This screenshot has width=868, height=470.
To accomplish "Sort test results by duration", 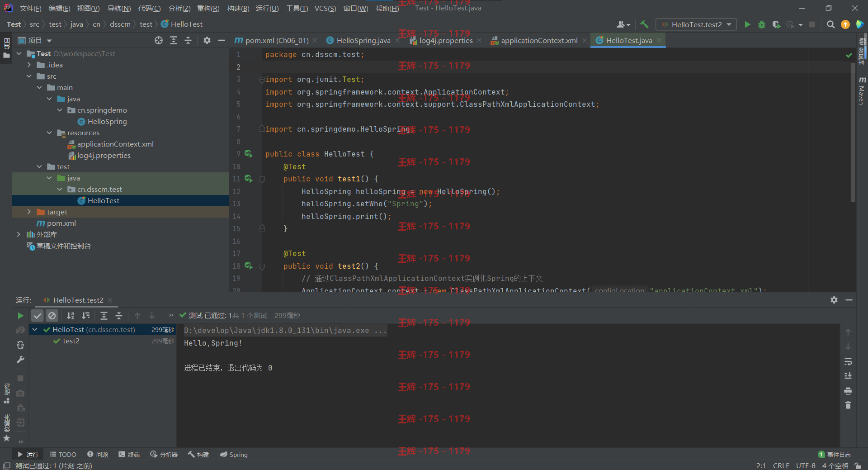I will click(85, 316).
